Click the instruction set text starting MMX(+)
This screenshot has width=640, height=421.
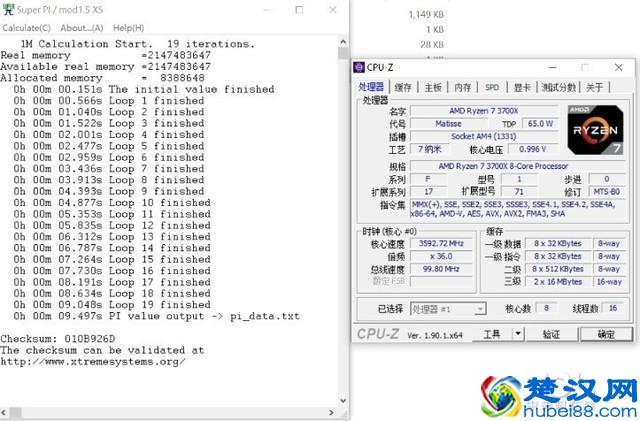click(518, 209)
